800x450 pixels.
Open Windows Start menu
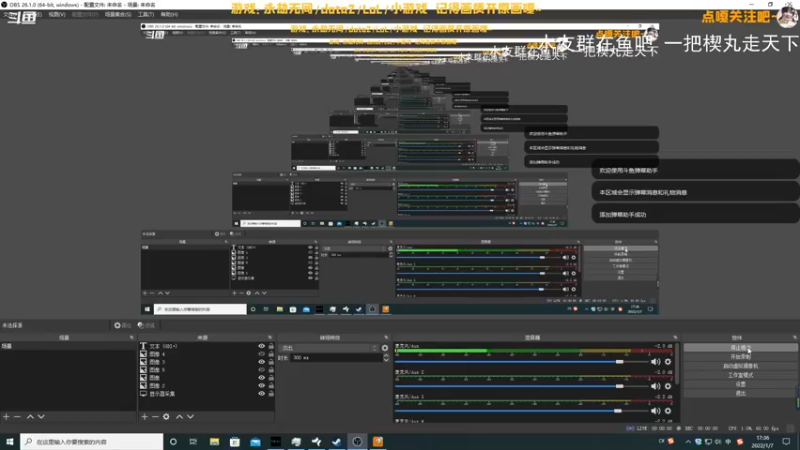click(10, 441)
